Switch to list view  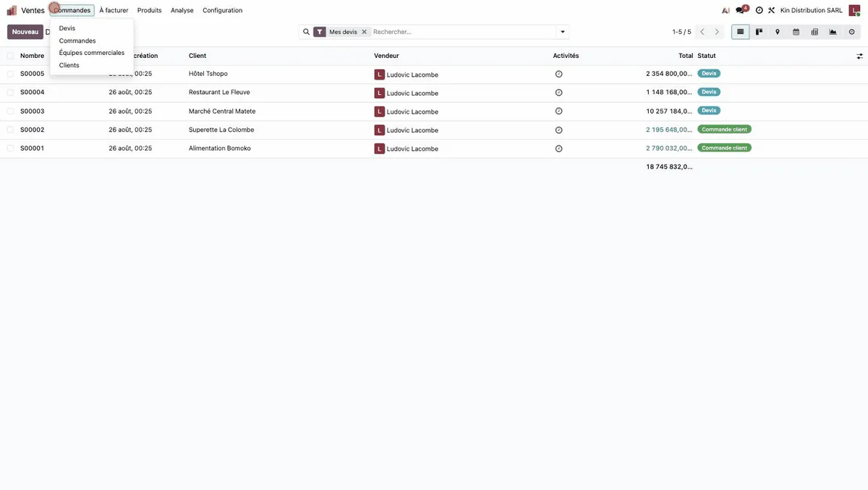[x=740, y=32]
